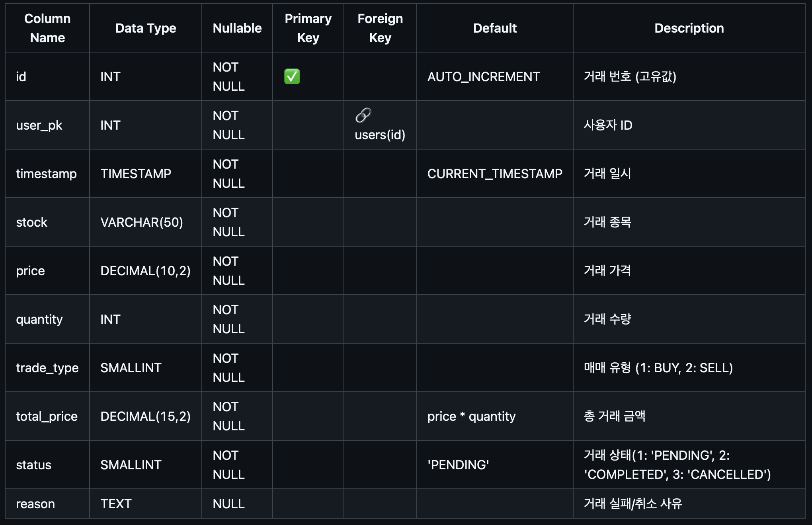Click the VARCHAR(50) data type cell
The height and width of the screenshot is (525, 812).
click(146, 222)
